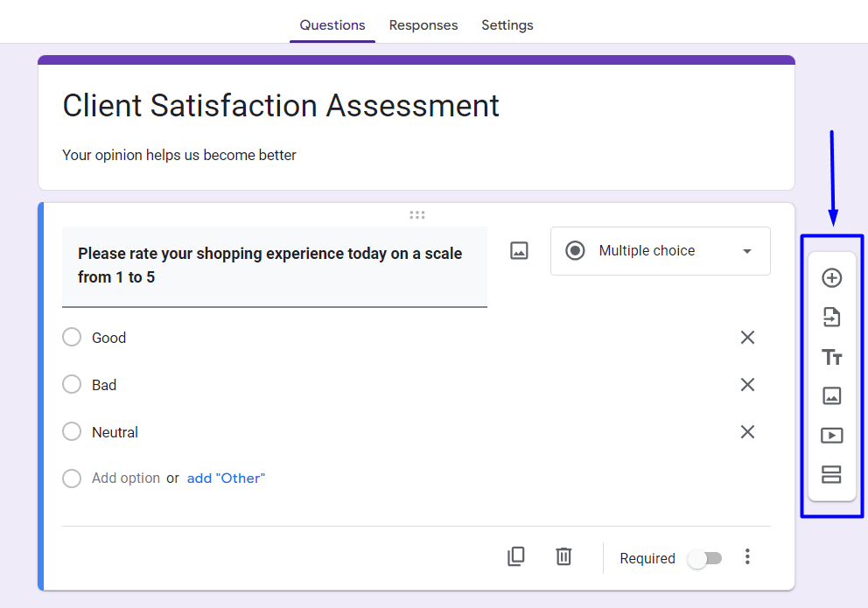Select the Add title and description icon
The height and width of the screenshot is (608, 868).
[831, 356]
